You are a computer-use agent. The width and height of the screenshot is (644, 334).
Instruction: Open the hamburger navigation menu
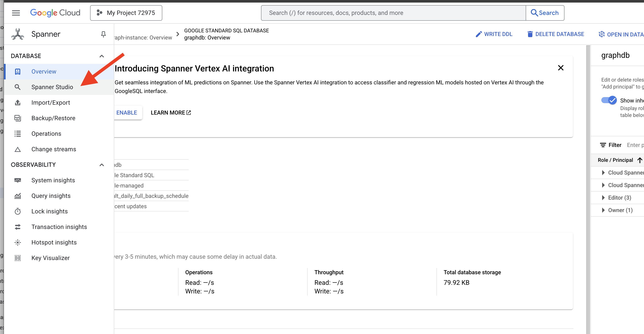pos(16,13)
